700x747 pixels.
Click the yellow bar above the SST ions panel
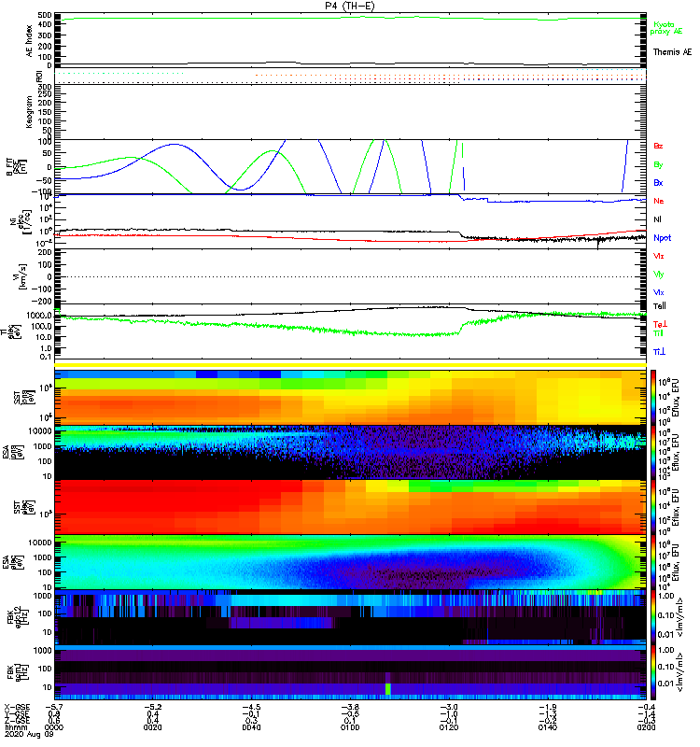(351, 365)
